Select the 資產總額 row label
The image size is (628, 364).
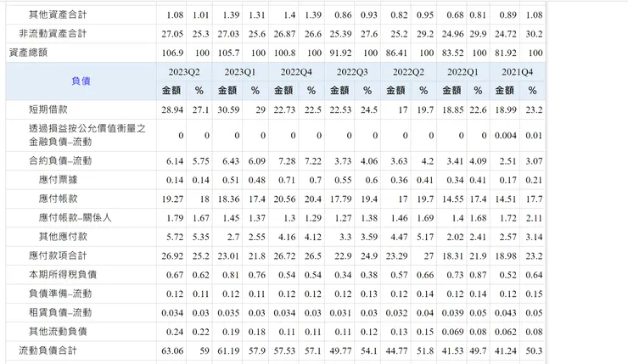coord(28,53)
